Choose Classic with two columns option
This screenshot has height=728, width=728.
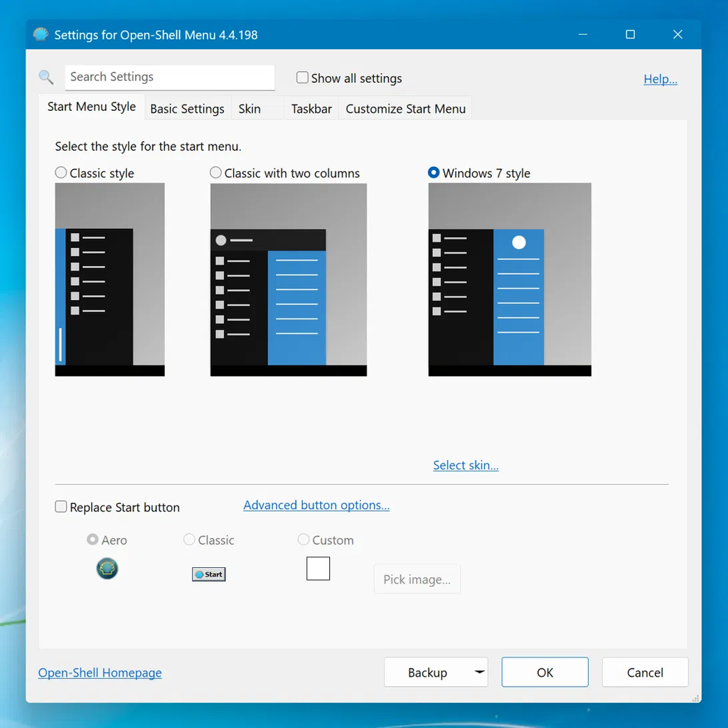[215, 173]
